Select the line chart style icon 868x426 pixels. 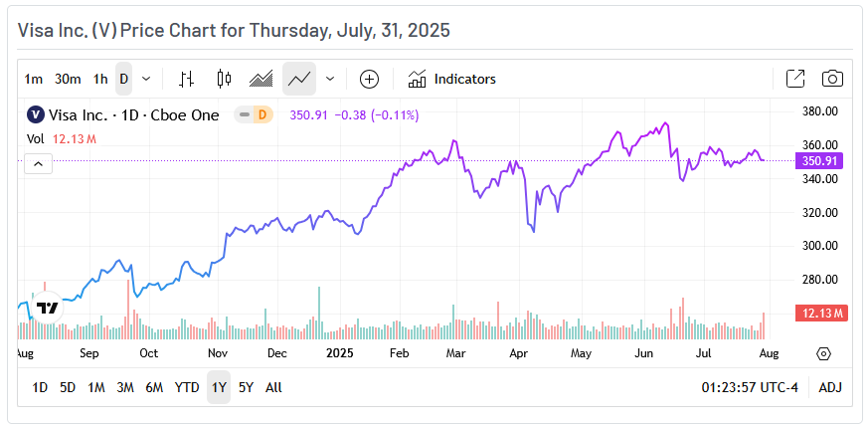pos(298,79)
